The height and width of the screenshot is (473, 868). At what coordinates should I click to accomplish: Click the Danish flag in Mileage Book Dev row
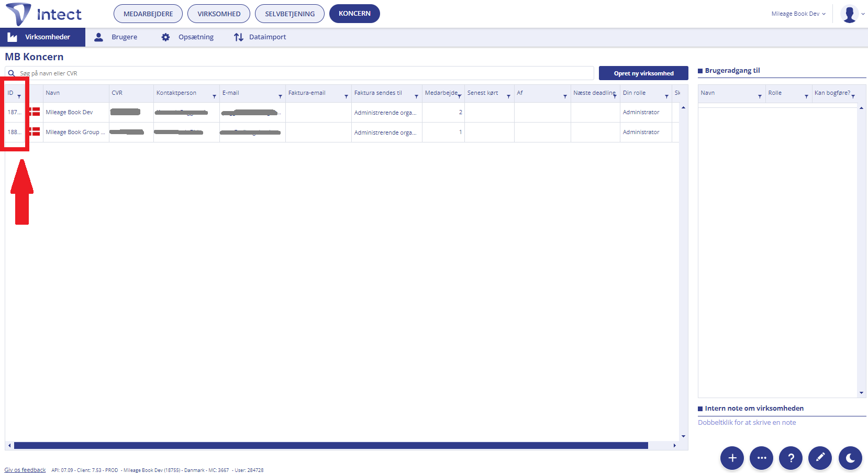pos(35,112)
